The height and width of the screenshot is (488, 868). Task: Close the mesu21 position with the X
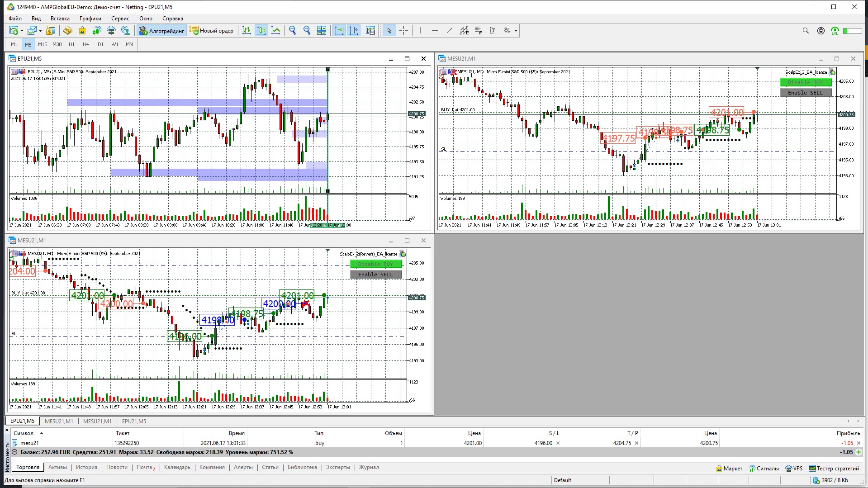point(859,443)
